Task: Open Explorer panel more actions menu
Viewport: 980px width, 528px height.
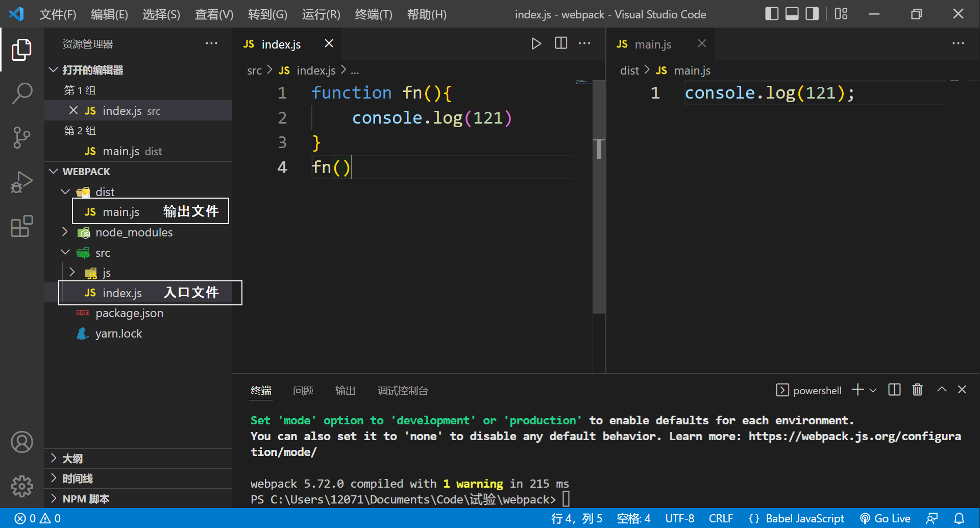Action: 211,44
